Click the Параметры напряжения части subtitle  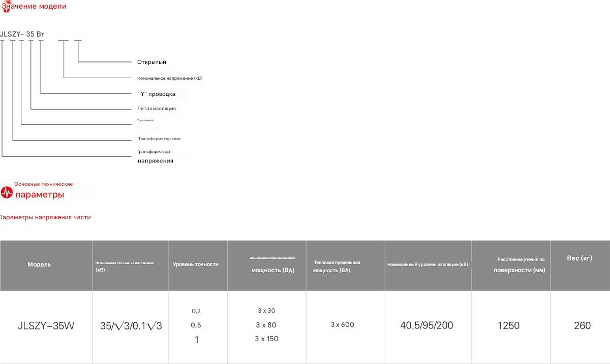(45, 217)
